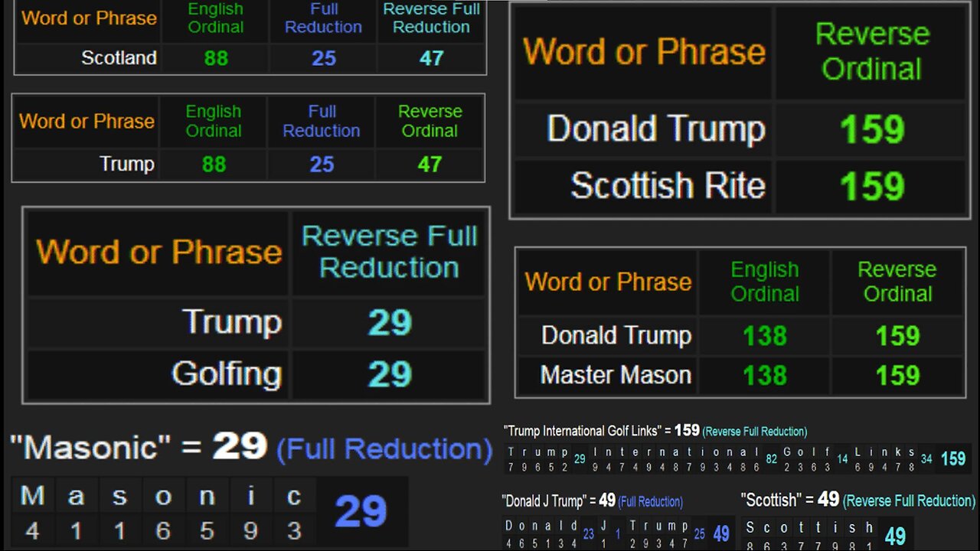Click Scottish Rite in the top-right table
Screen dimensions: 980x551
[x=668, y=185]
